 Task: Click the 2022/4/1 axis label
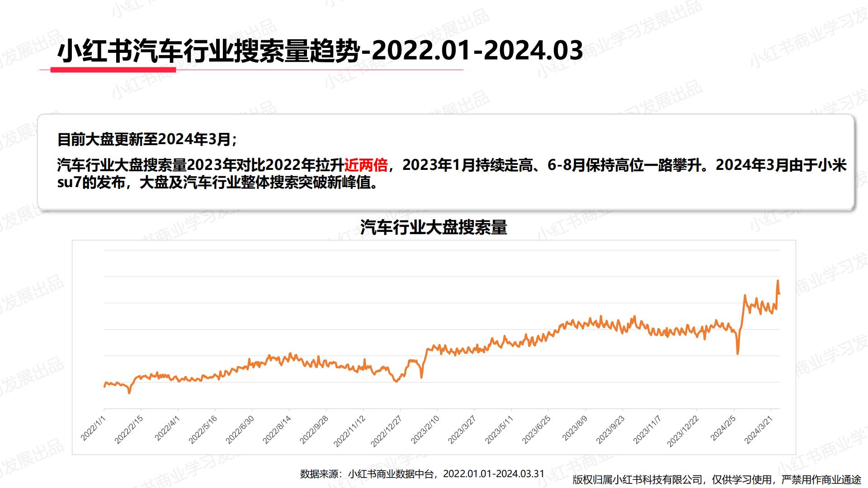click(167, 428)
